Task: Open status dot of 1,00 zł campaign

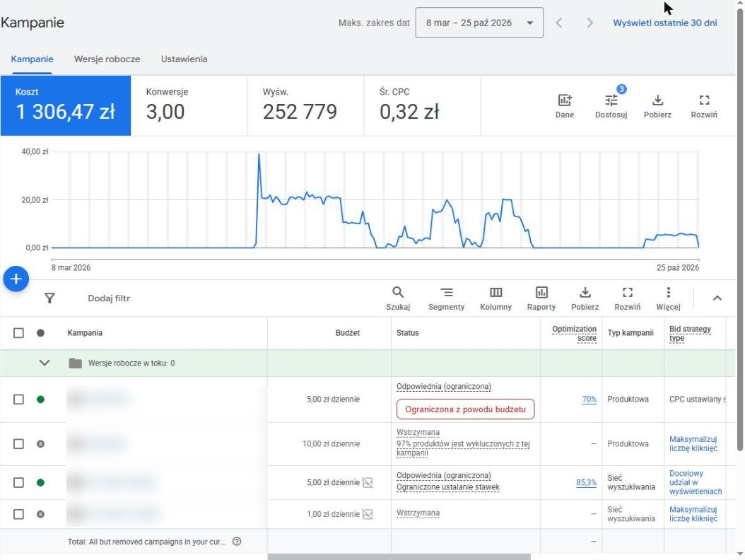Action: pos(40,514)
